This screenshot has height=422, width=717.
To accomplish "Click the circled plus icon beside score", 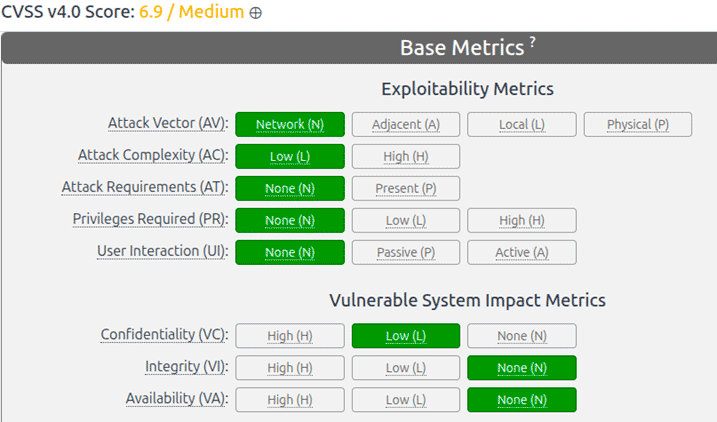I will [256, 13].
